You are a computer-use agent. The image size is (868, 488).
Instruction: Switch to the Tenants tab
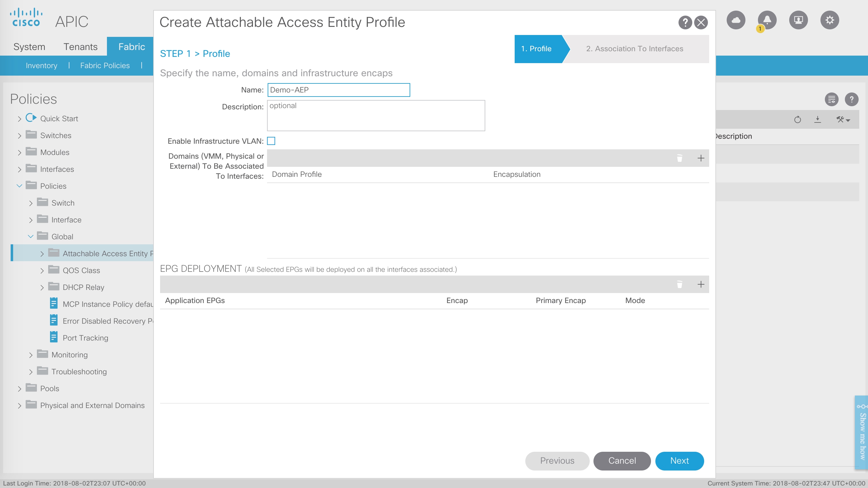[80, 47]
